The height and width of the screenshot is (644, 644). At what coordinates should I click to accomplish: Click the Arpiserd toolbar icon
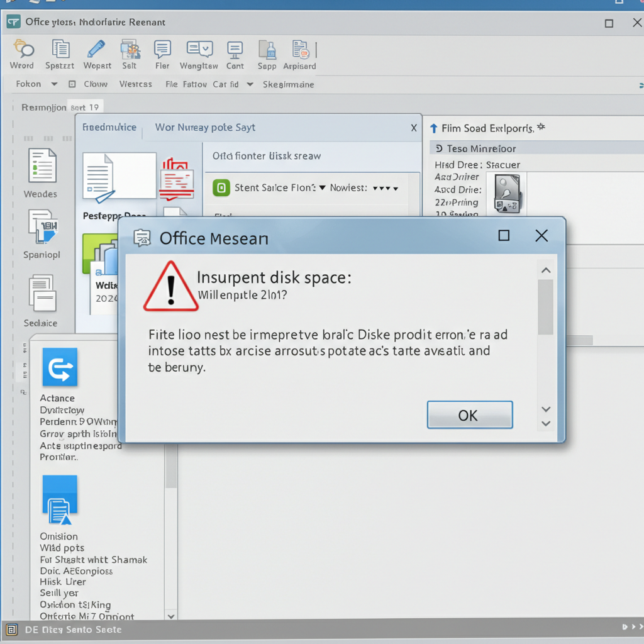pyautogui.click(x=300, y=49)
